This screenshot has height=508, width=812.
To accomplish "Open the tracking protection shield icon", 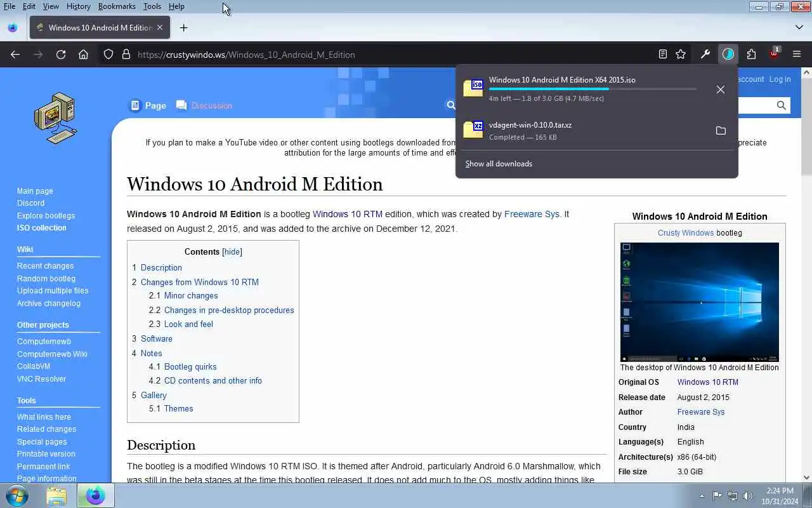I will 108,55.
